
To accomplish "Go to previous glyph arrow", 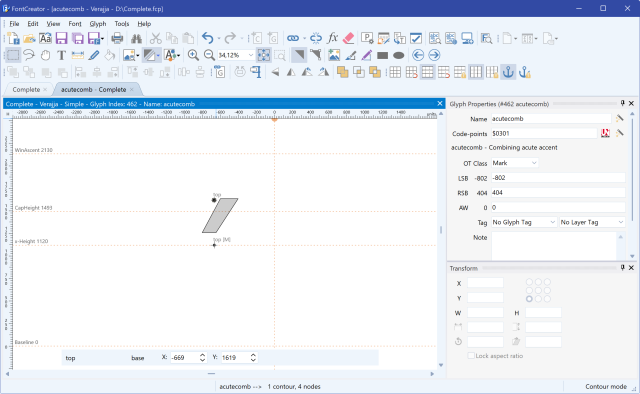I will tap(418, 55).
